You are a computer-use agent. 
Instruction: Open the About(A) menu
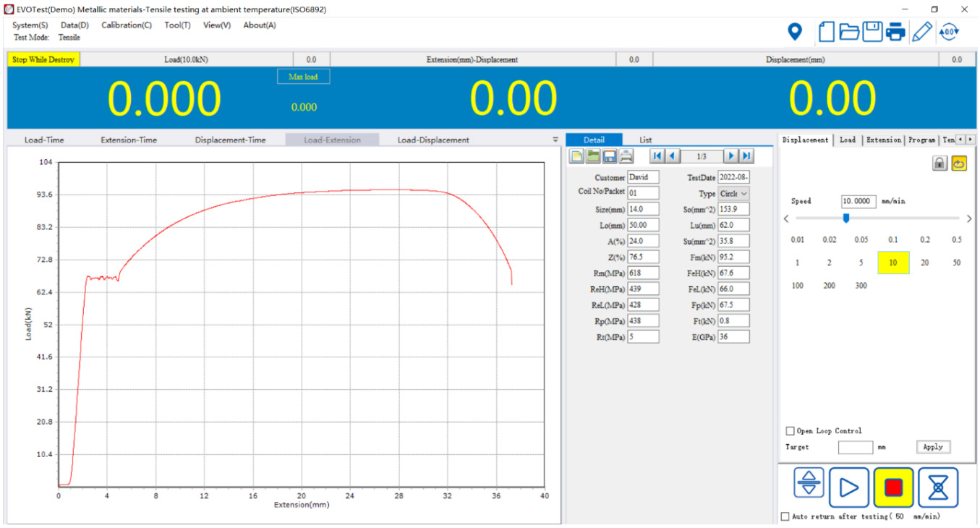pos(260,25)
